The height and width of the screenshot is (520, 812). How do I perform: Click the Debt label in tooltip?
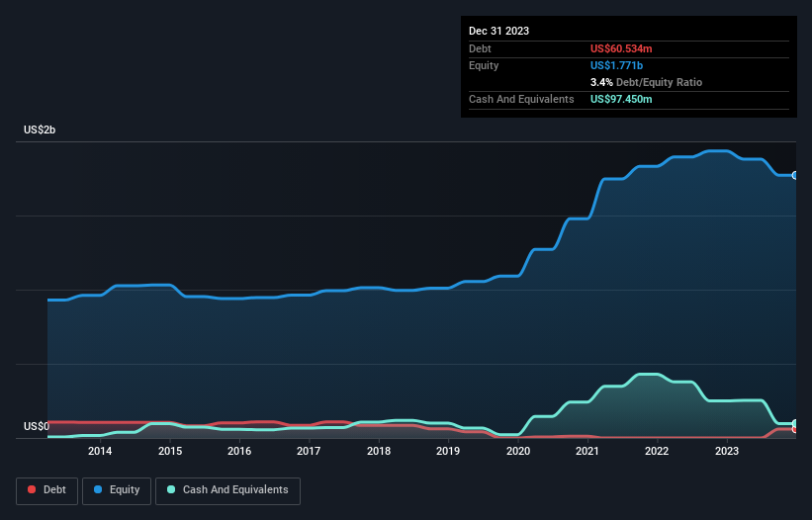pos(480,48)
